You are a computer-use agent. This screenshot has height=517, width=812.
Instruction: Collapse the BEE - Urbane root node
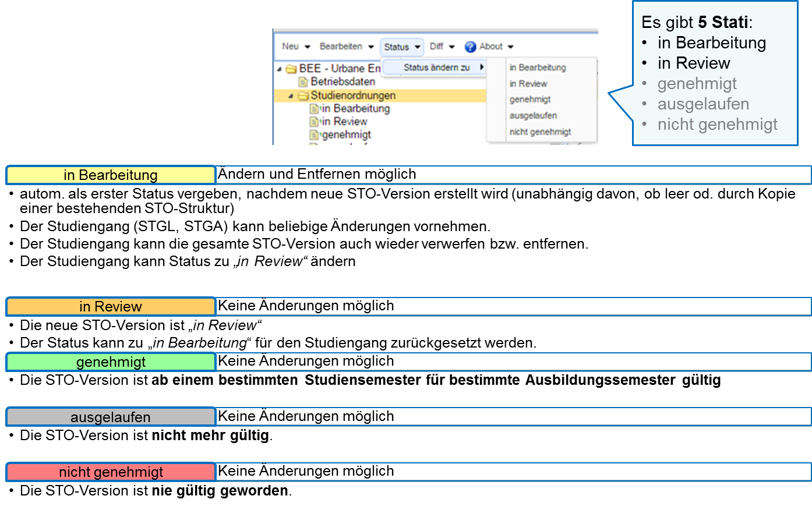click(x=280, y=69)
